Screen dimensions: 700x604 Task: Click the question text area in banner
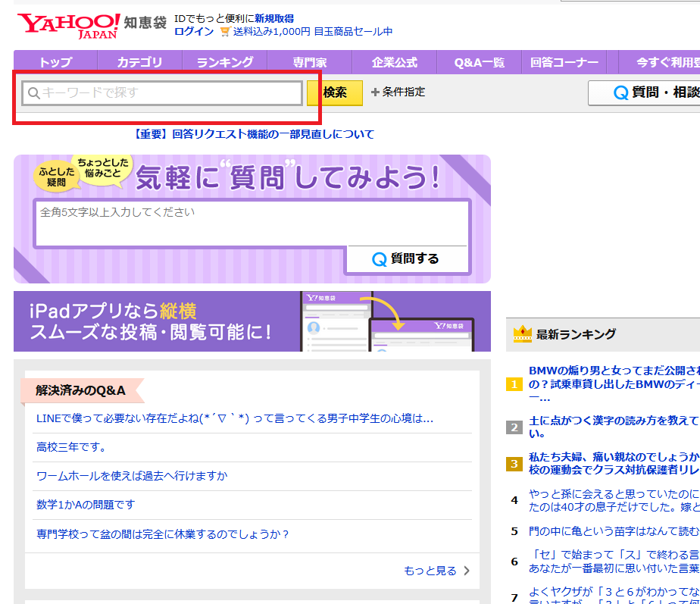click(x=250, y=222)
